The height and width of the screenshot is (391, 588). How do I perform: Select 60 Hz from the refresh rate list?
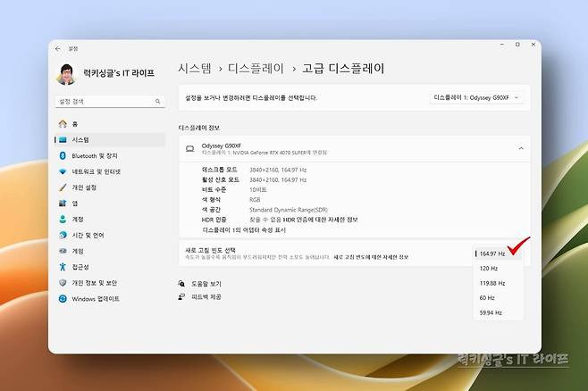point(487,297)
